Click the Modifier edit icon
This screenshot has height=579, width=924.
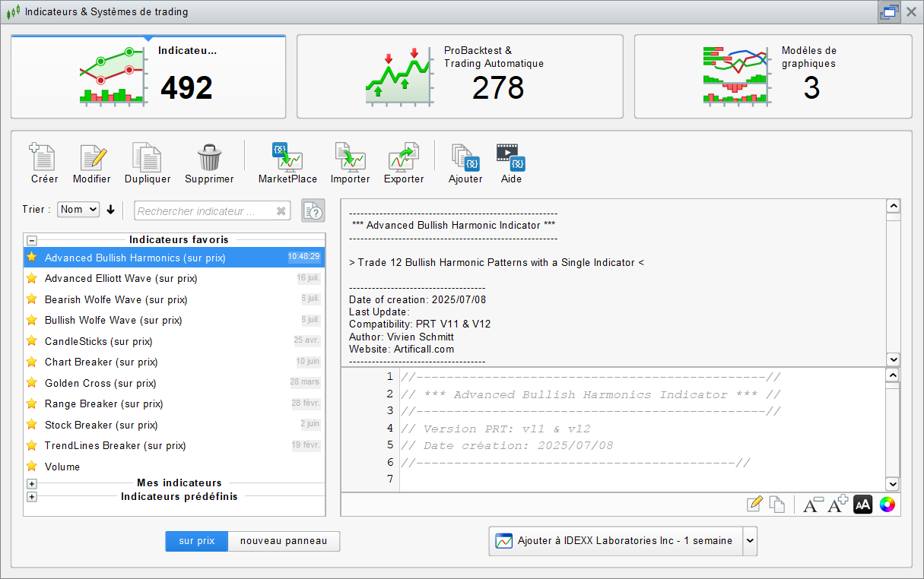(x=92, y=158)
